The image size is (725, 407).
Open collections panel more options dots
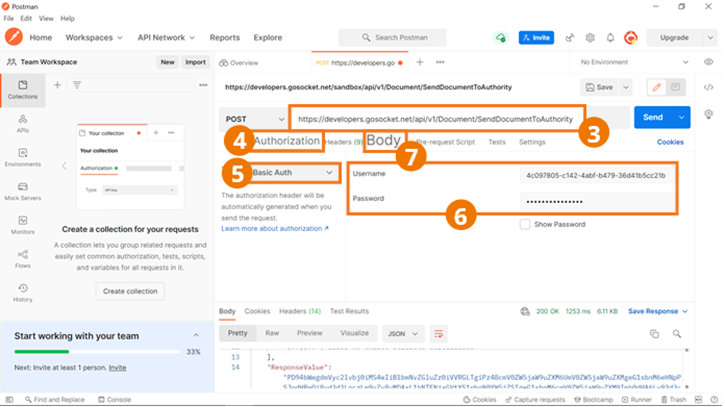(203, 85)
